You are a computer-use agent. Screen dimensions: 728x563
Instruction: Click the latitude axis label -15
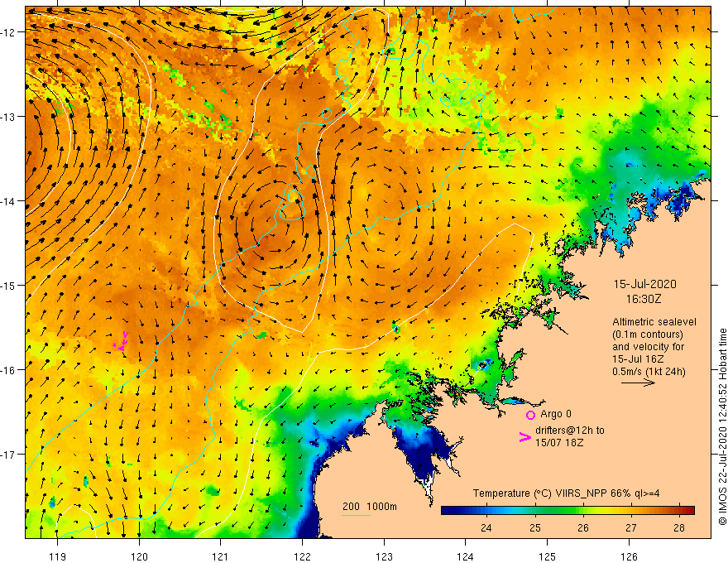pyautogui.click(x=8, y=285)
